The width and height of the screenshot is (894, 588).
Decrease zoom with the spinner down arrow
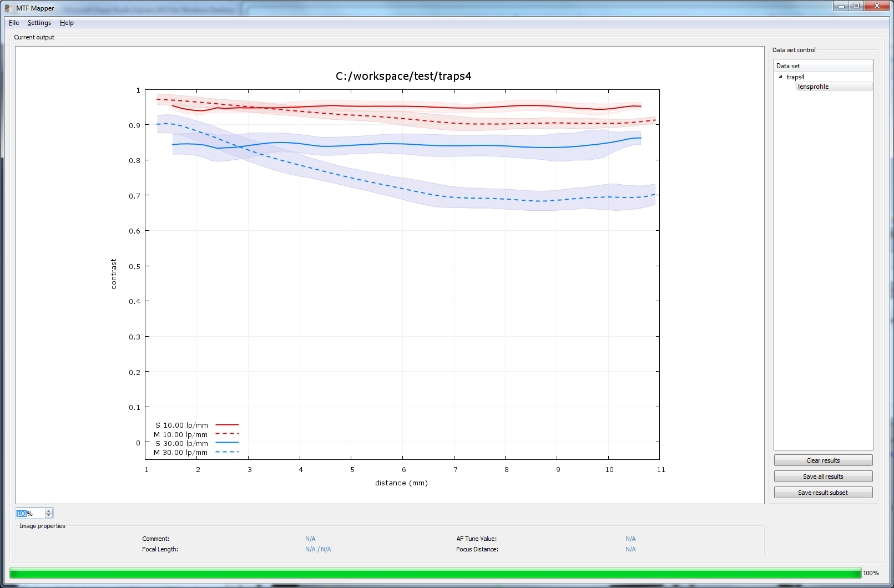coord(49,516)
